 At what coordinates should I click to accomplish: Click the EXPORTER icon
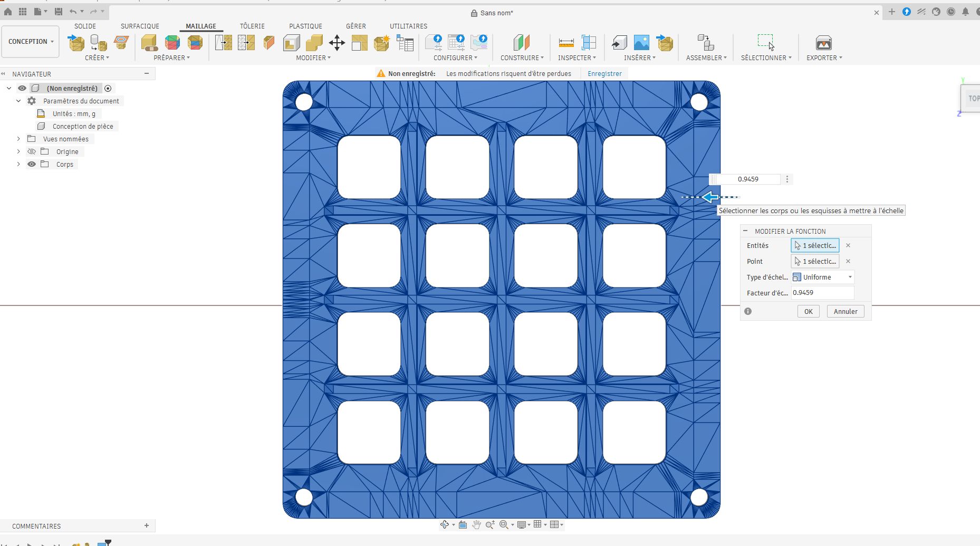(x=823, y=43)
